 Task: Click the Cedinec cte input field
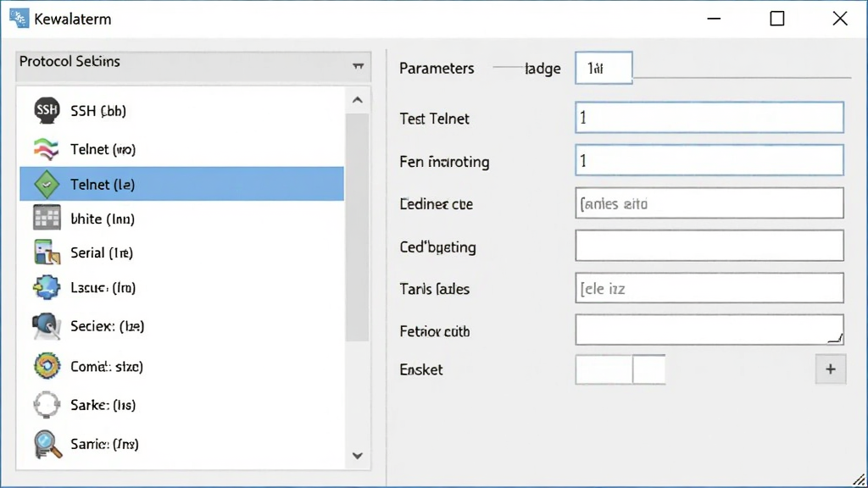[709, 203]
